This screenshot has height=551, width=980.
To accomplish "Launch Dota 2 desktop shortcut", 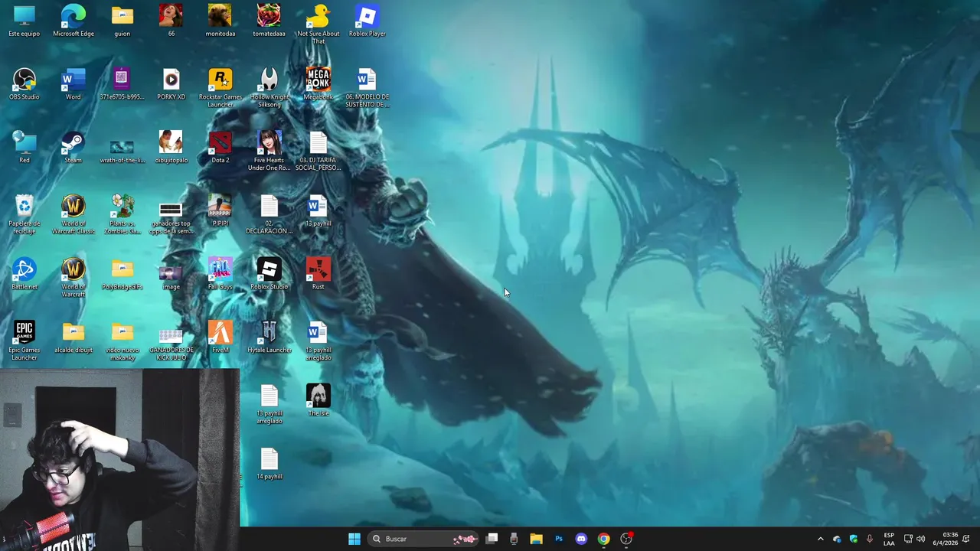I will (x=220, y=148).
